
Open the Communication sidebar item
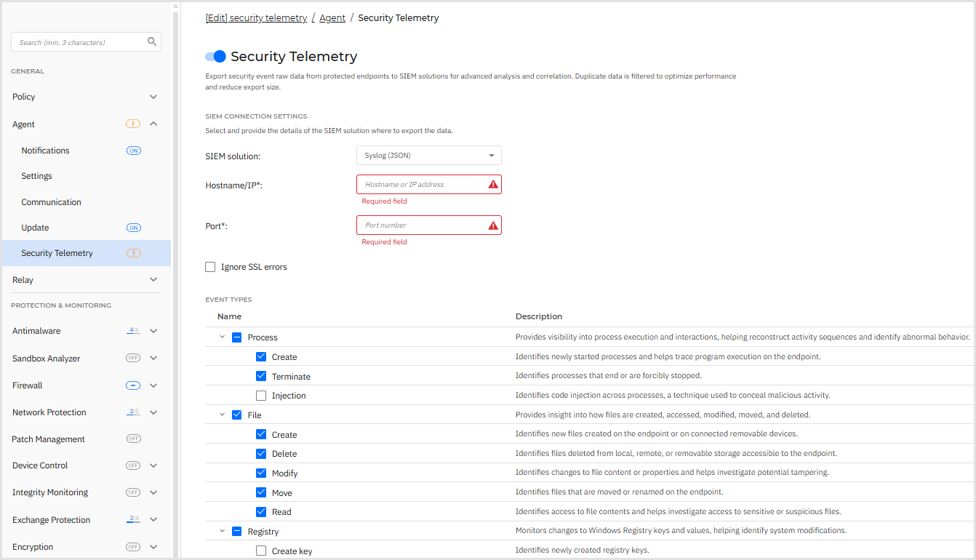(x=51, y=202)
